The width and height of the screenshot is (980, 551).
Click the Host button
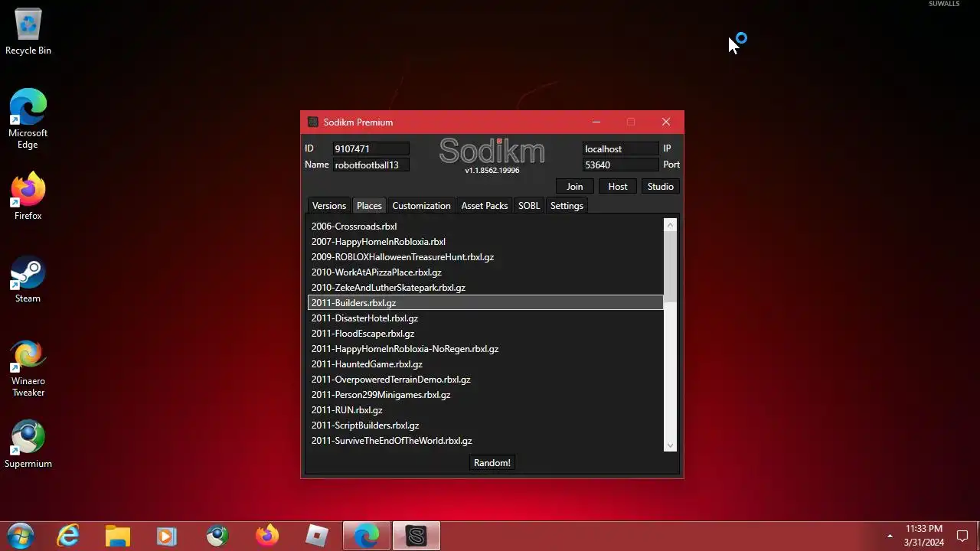(618, 187)
